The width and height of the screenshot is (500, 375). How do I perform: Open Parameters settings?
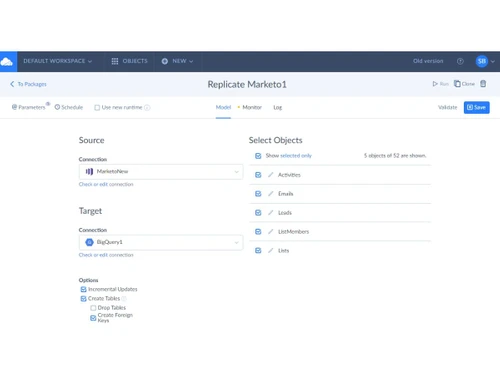coord(29,107)
